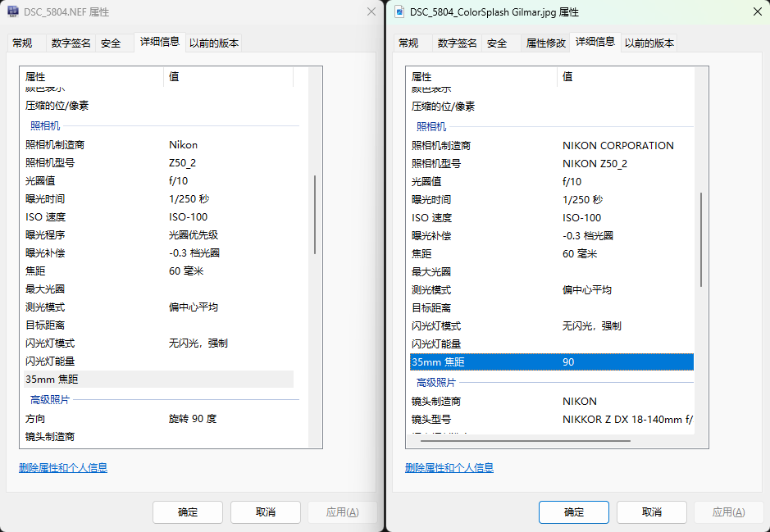The height and width of the screenshot is (532, 770).
Task: Click horizontal scrollbar in JPG details list
Action: click(526, 441)
